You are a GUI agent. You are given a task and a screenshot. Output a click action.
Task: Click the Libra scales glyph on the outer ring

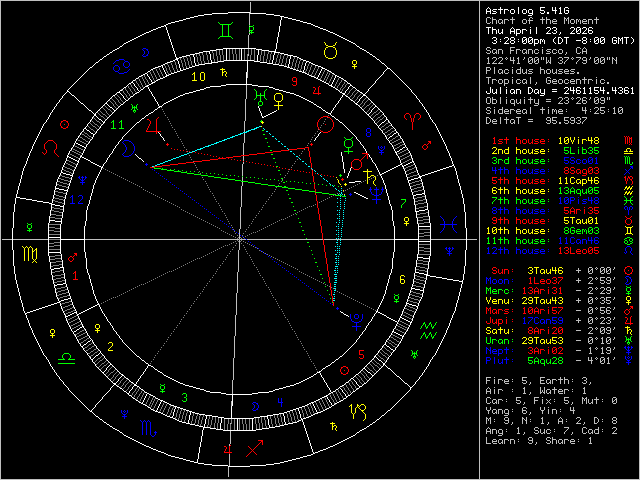tap(66, 358)
